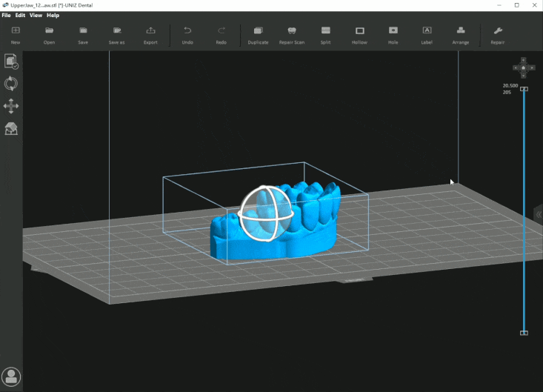
Task: Click the Export toolbar icon
Action: 150,34
